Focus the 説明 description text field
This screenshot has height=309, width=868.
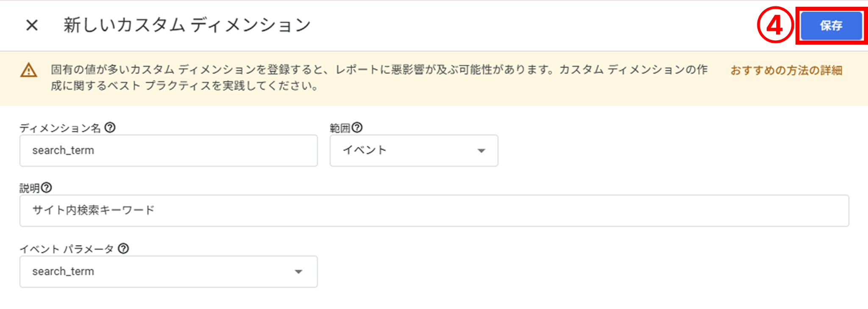click(434, 211)
